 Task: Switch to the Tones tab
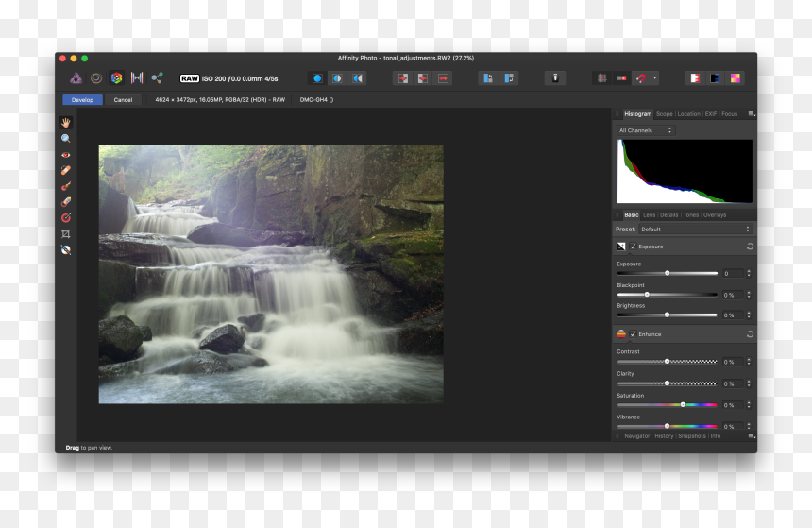pyautogui.click(x=691, y=215)
